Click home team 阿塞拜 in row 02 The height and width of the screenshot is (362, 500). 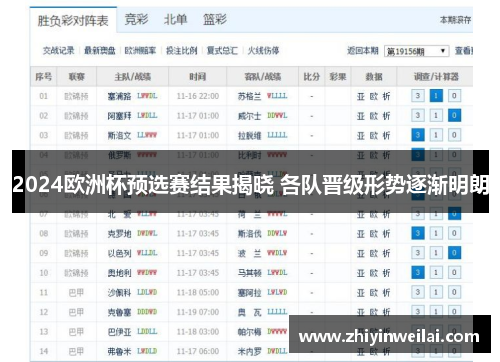pos(119,116)
